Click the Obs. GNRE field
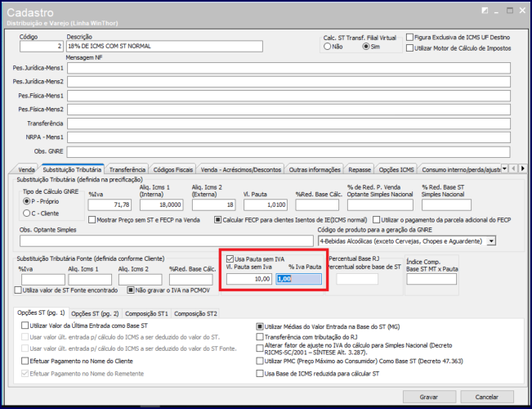The height and width of the screenshot is (409, 532). [x=288, y=152]
